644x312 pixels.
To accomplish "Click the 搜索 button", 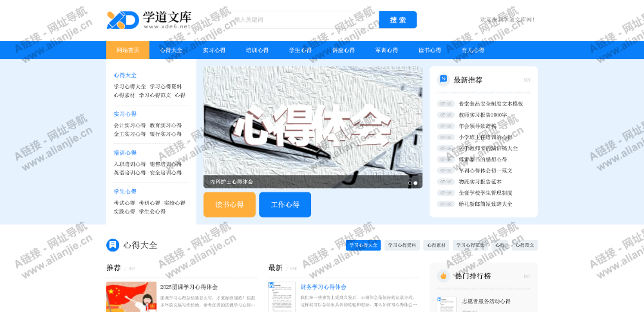I will 397,20.
